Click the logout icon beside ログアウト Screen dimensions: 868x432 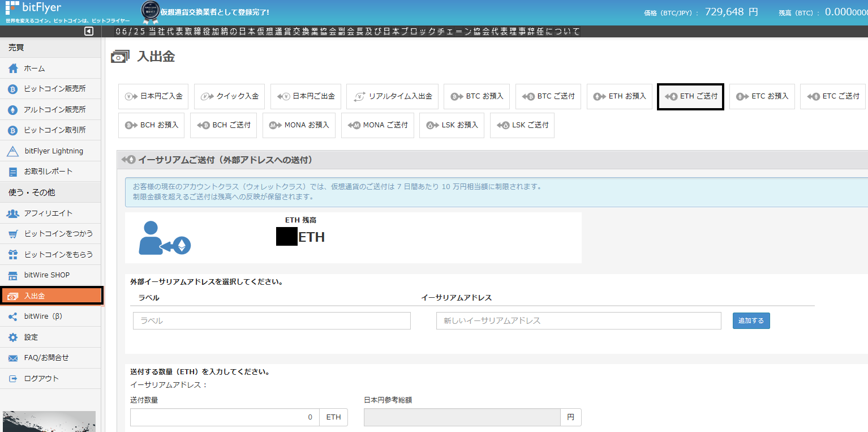[13, 379]
